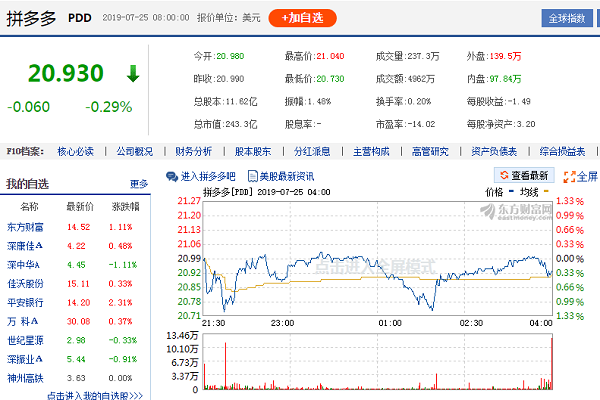The width and height of the screenshot is (600, 400).
Task: Open the 主营构成 tab
Action: [371, 152]
